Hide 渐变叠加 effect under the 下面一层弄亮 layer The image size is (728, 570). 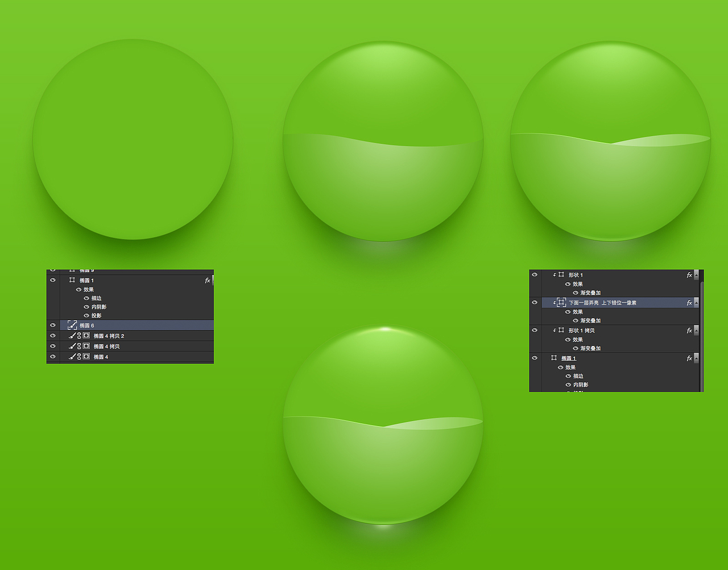pyautogui.click(x=576, y=320)
